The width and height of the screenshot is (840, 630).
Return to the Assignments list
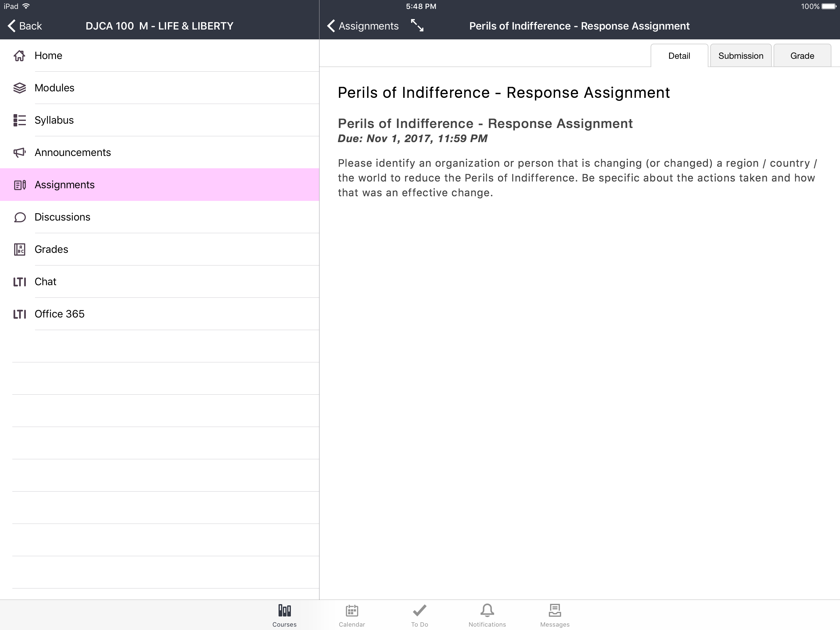363,26
